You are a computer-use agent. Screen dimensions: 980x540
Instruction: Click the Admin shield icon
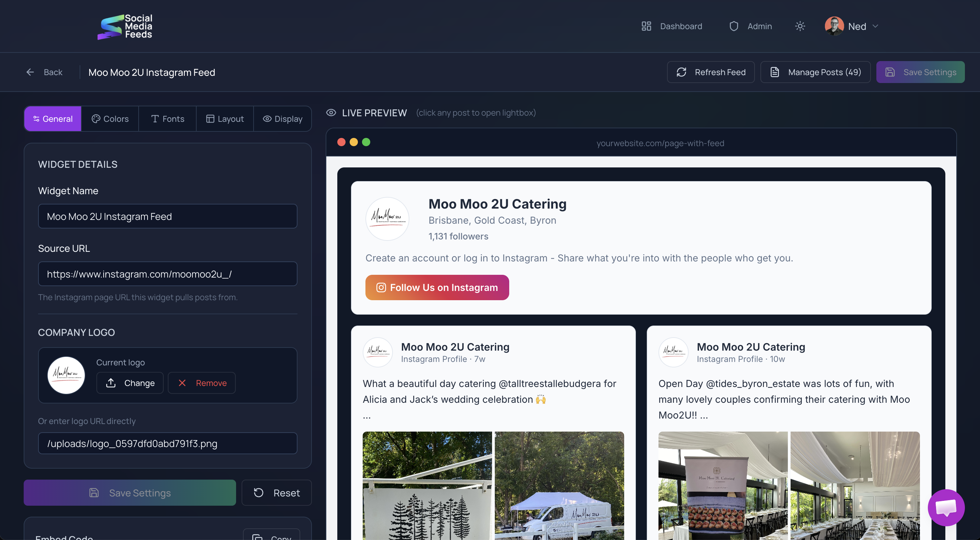[734, 26]
